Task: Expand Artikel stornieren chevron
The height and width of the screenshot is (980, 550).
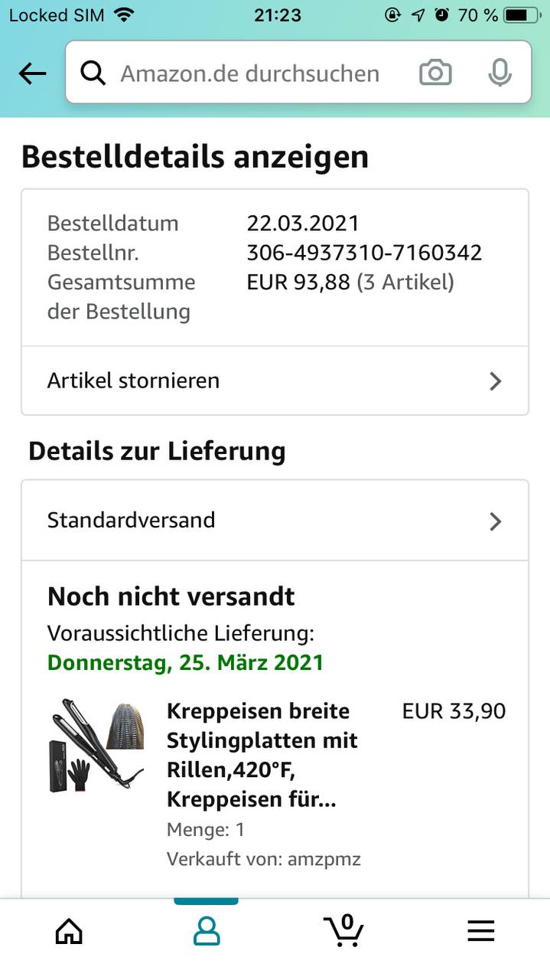Action: coord(496,381)
